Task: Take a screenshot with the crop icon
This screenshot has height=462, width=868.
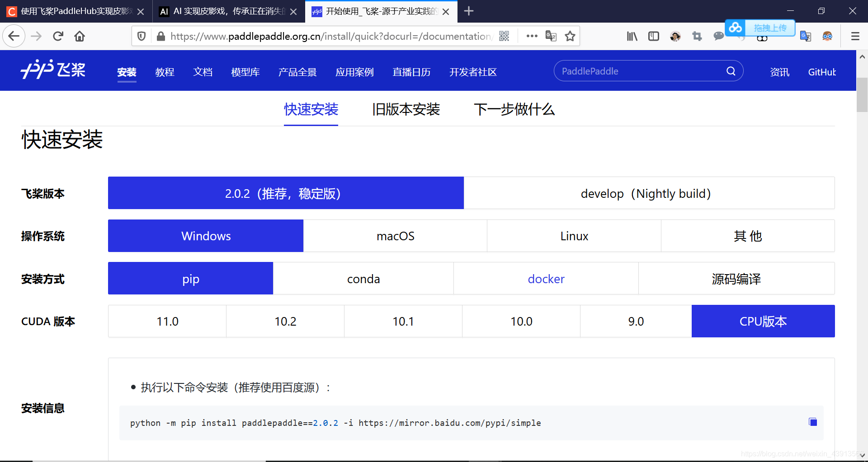Action: point(697,36)
